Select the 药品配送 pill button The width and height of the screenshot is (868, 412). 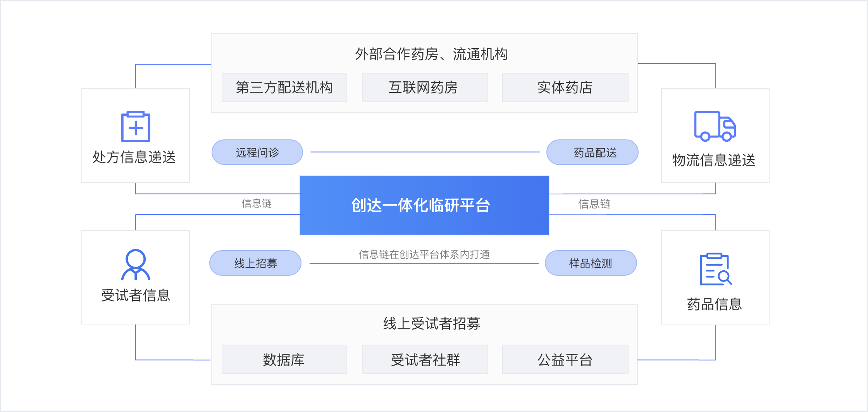pos(592,152)
